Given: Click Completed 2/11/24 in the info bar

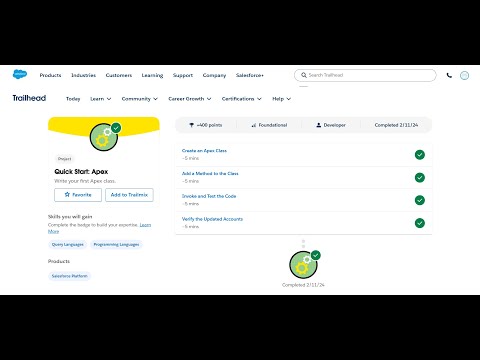Looking at the screenshot, I should 396,125.
